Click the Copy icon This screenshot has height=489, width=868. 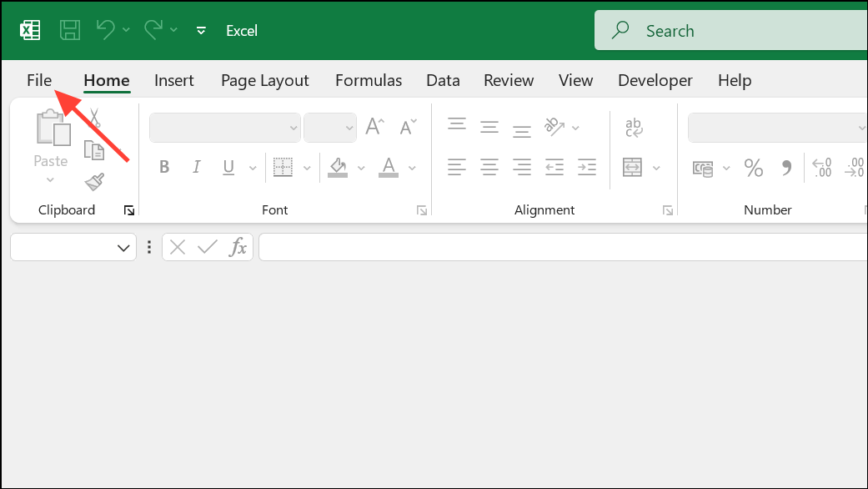click(x=94, y=149)
